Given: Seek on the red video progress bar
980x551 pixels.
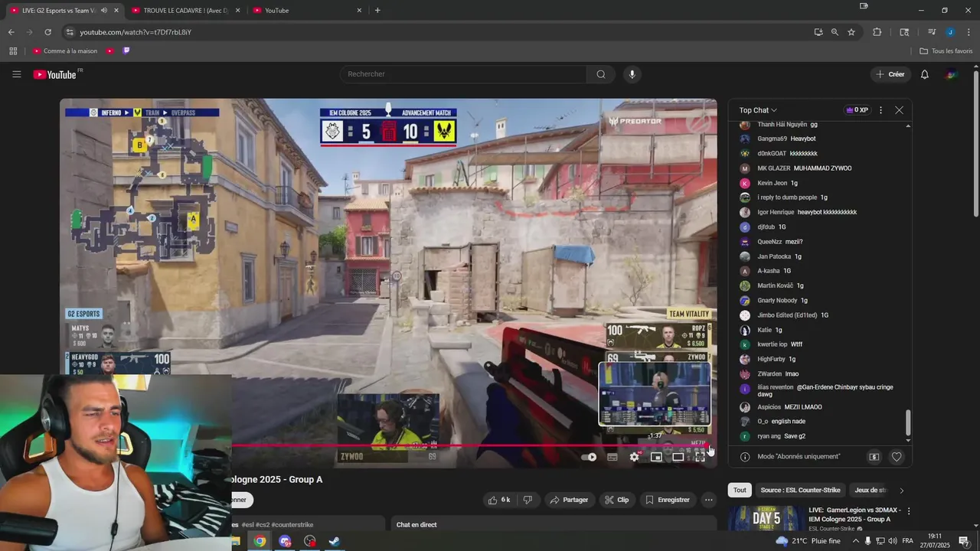Looking at the screenshot, I should 471,445.
